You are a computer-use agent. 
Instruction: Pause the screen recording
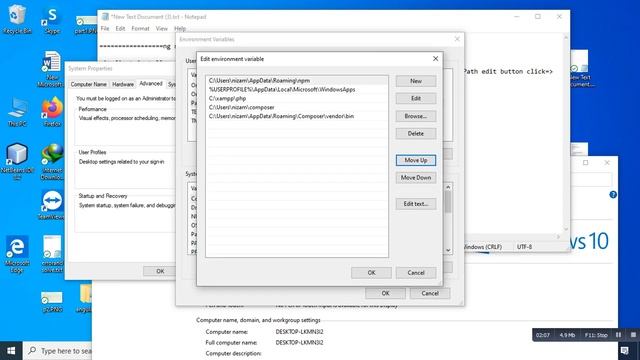[x=618, y=335]
